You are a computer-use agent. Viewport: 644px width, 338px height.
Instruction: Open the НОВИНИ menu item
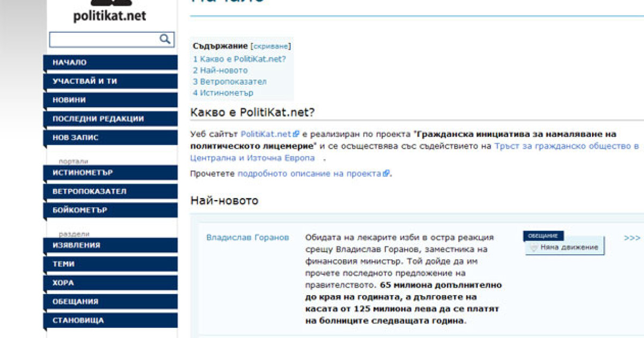click(x=110, y=100)
